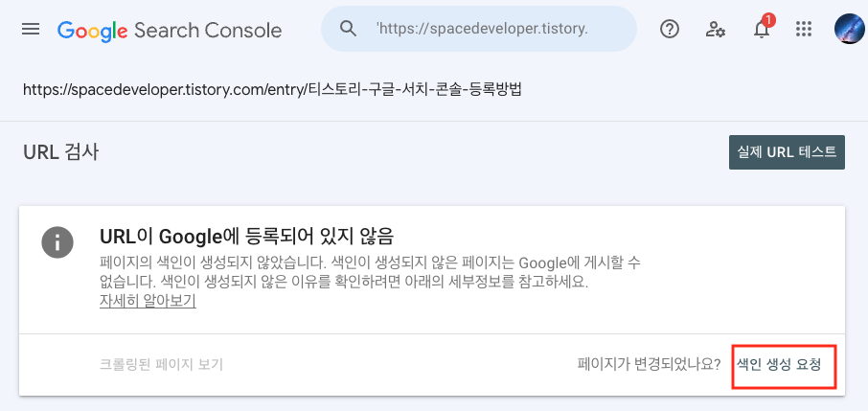Click the info icon in status card
The width and height of the screenshot is (868, 411).
[57, 242]
